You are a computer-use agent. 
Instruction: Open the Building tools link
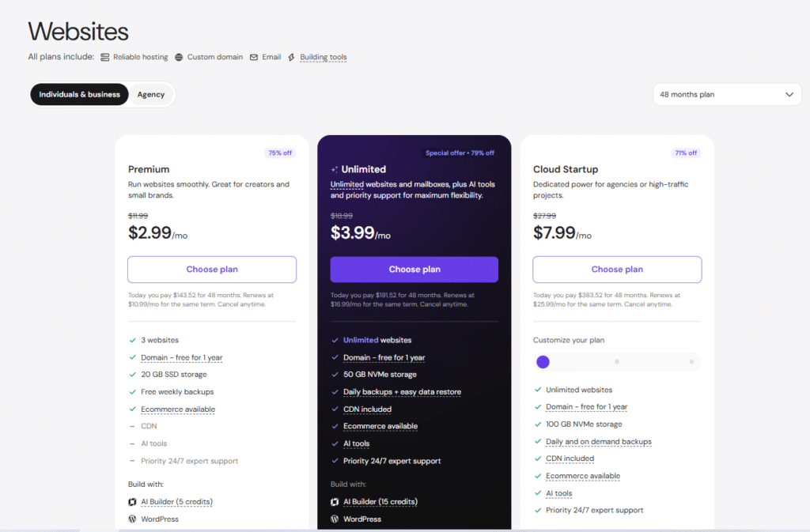coord(324,57)
